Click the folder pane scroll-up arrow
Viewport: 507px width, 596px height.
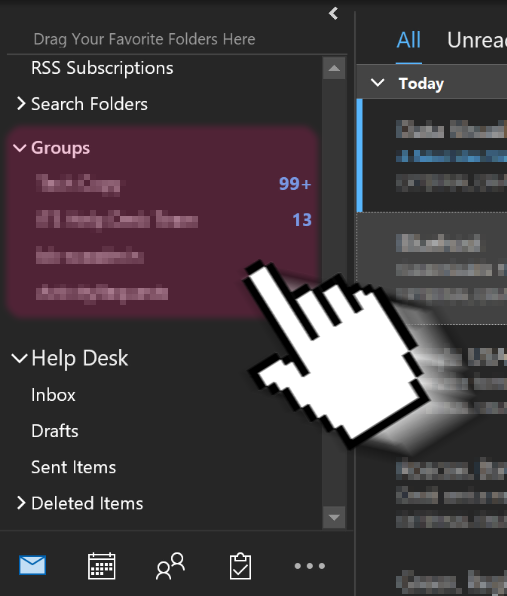click(x=334, y=68)
